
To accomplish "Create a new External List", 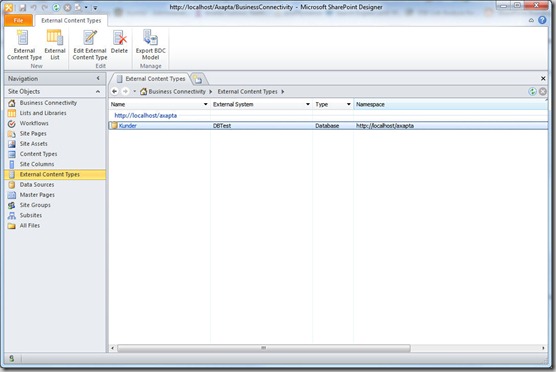I will 55,45.
